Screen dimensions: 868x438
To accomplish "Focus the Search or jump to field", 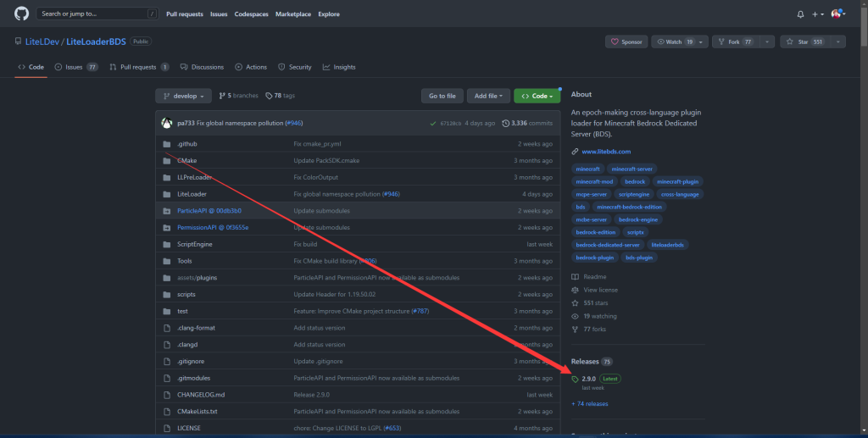I will 97,14.
